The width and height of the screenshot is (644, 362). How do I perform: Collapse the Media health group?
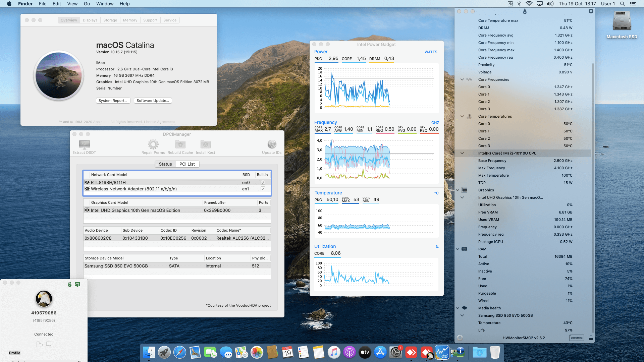[x=458, y=308]
